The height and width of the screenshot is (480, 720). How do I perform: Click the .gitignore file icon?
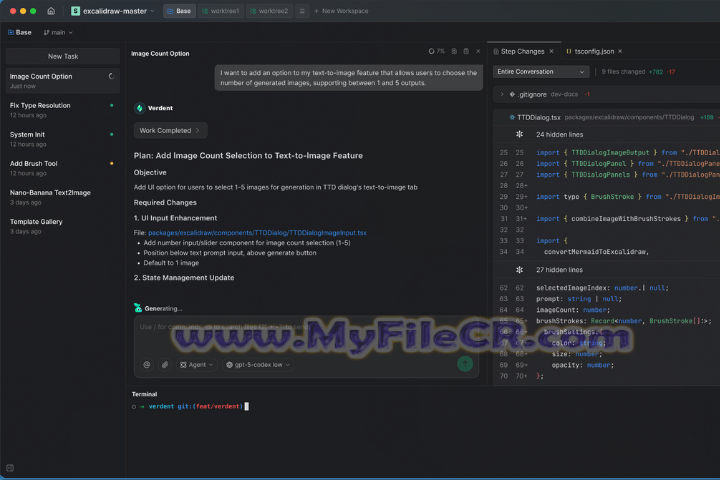coord(512,94)
